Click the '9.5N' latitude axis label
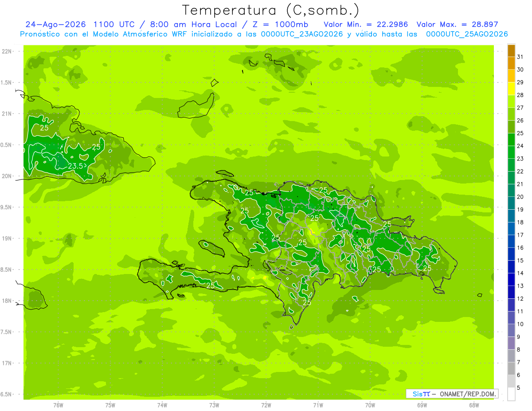The height and width of the screenshot is (411, 532). pos(6,207)
